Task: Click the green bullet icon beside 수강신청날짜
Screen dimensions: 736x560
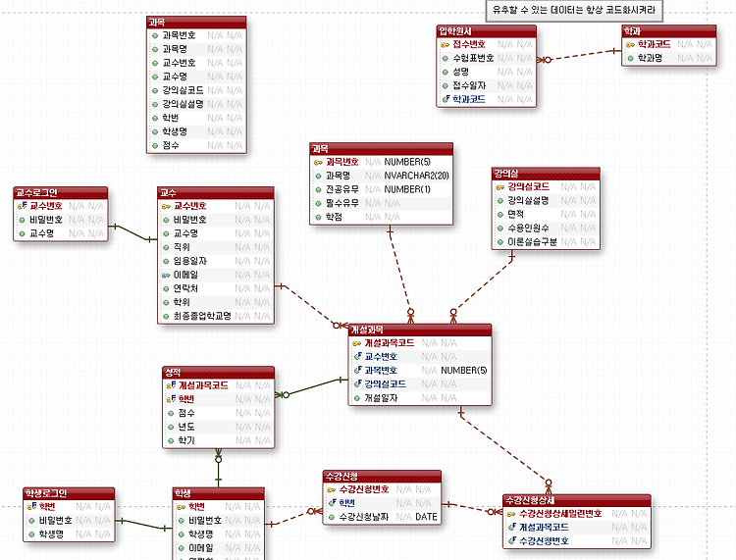Action: click(332, 517)
